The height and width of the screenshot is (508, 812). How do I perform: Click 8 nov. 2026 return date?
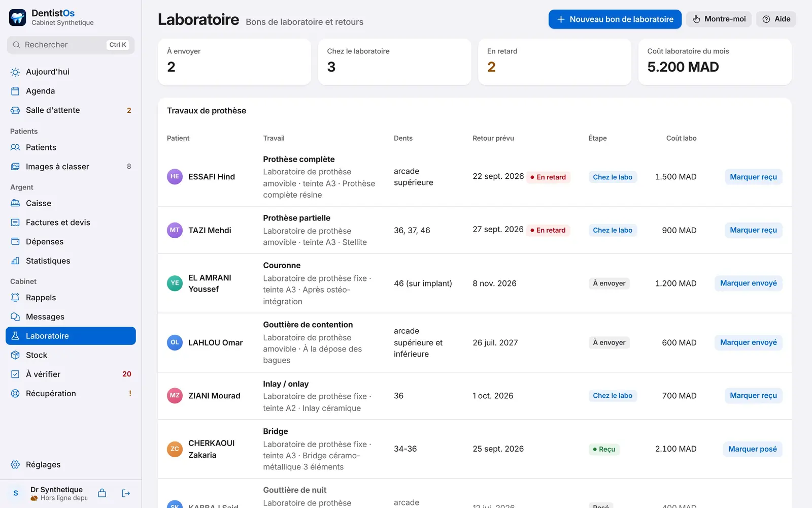click(x=494, y=283)
